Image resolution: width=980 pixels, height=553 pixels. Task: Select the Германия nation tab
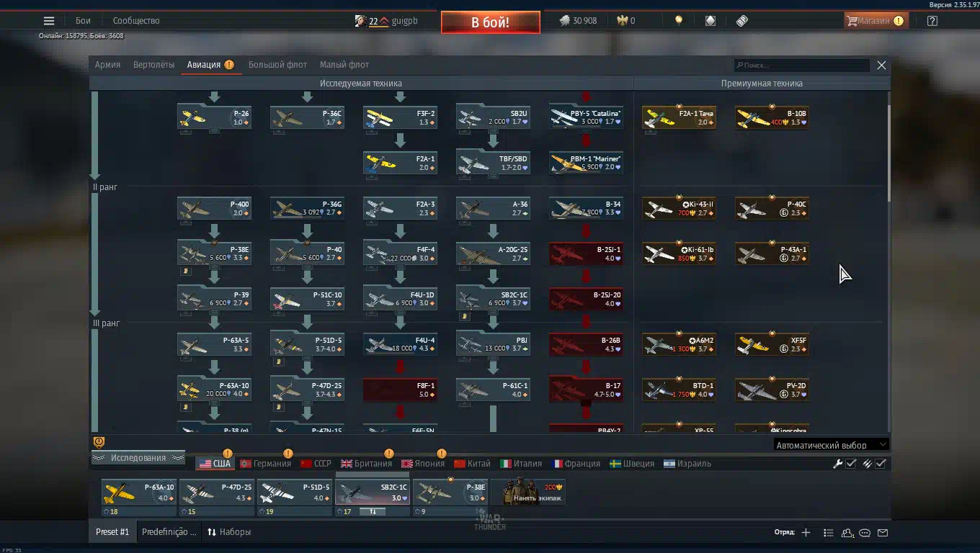(x=265, y=464)
